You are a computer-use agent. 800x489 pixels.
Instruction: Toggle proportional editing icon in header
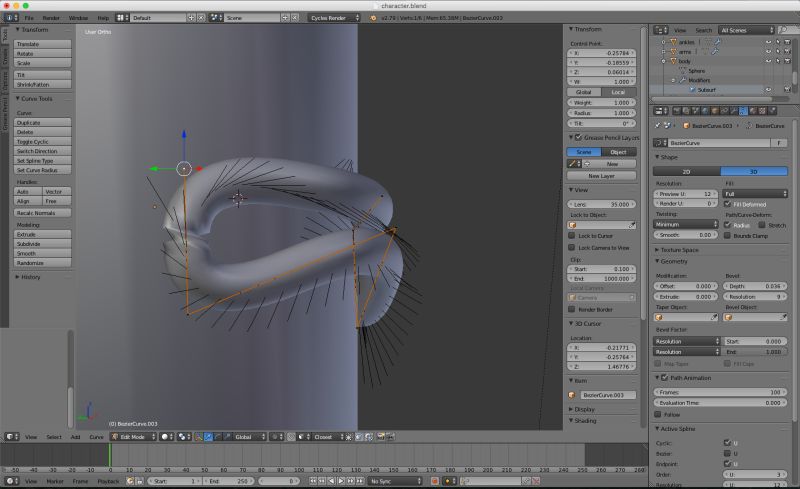[x=276, y=437]
